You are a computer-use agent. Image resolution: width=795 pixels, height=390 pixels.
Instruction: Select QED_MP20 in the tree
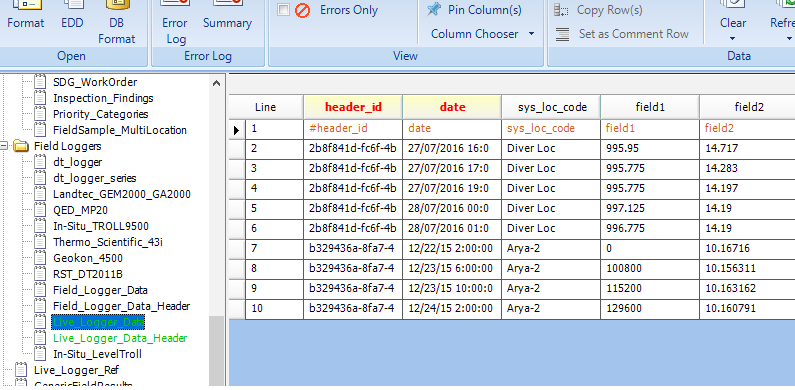coord(80,210)
